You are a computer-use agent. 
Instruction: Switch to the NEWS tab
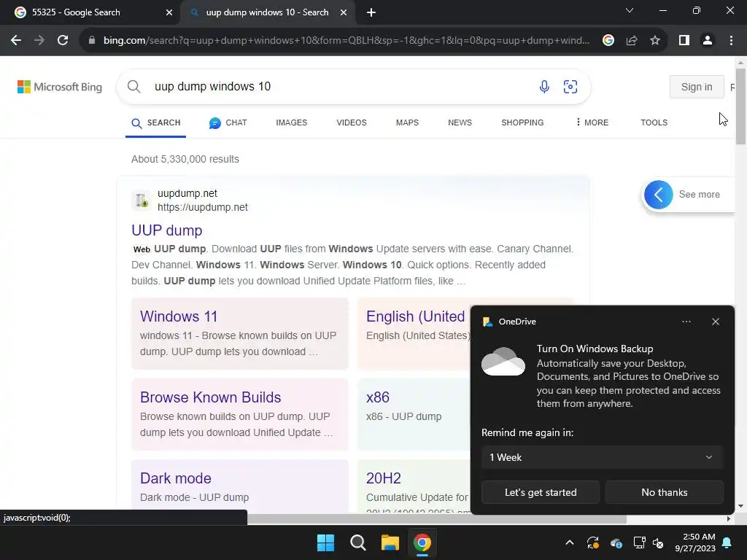click(460, 122)
